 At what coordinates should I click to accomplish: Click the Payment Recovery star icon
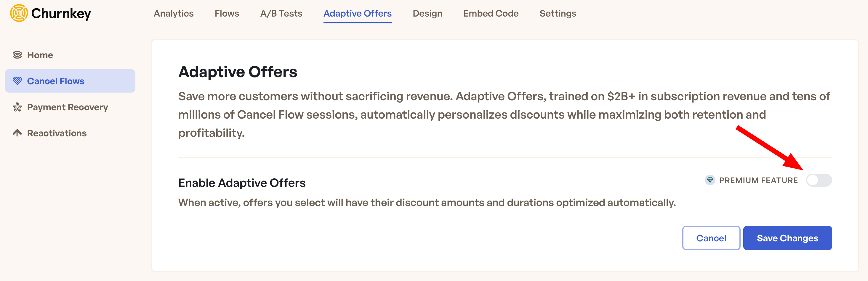[17, 107]
